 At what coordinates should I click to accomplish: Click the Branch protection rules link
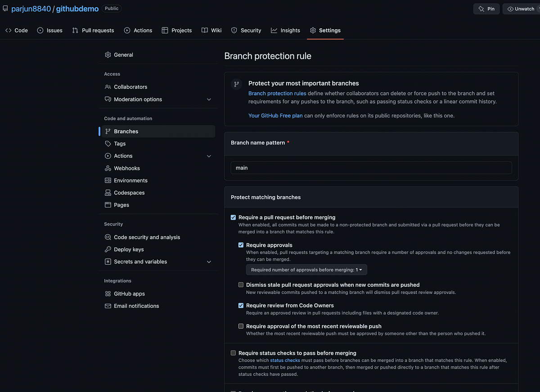[x=277, y=93]
